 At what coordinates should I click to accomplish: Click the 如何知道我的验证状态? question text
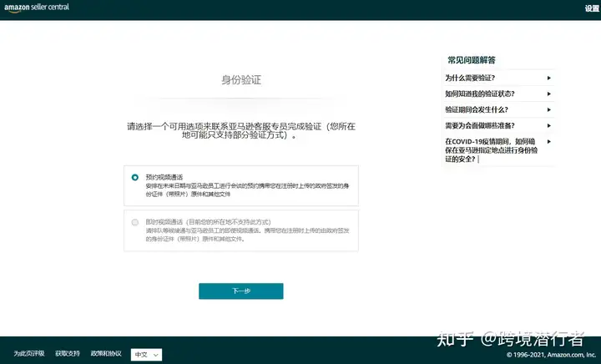click(x=480, y=94)
